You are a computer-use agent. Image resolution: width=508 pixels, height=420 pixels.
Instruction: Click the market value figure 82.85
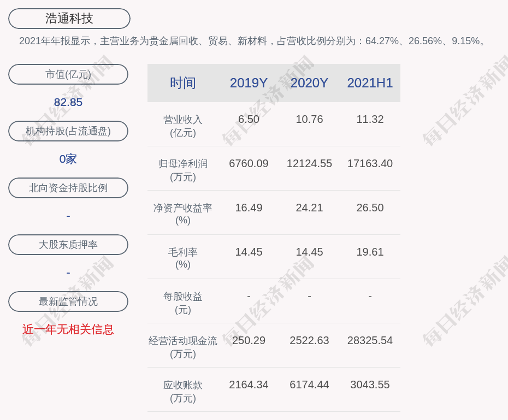pos(68,102)
